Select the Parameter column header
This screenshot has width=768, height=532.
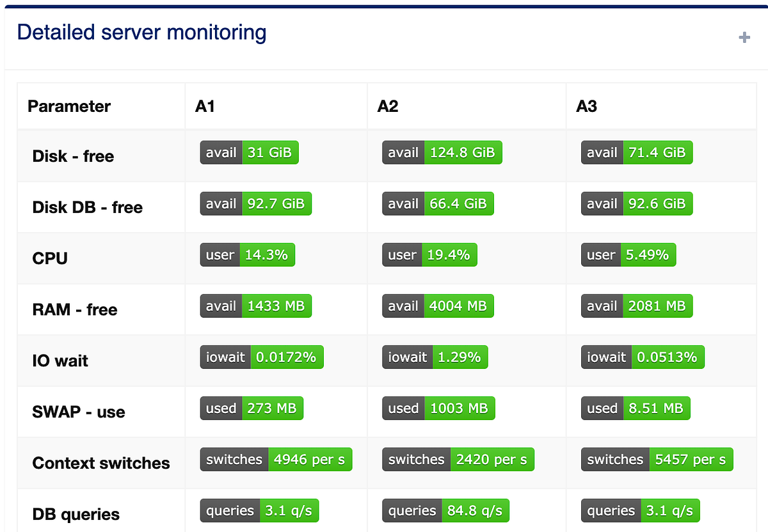tap(68, 106)
